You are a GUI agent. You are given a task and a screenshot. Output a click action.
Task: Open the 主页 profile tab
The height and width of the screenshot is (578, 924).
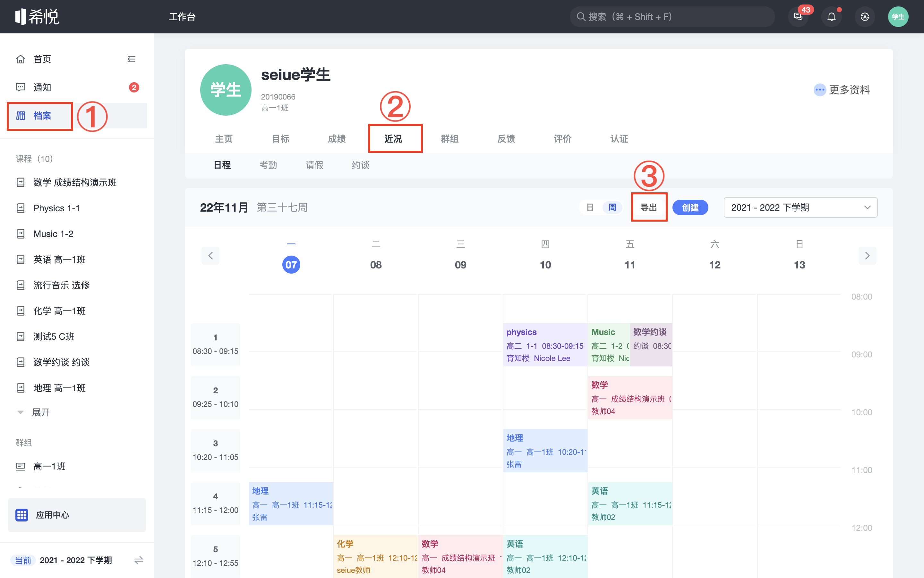[x=224, y=139]
